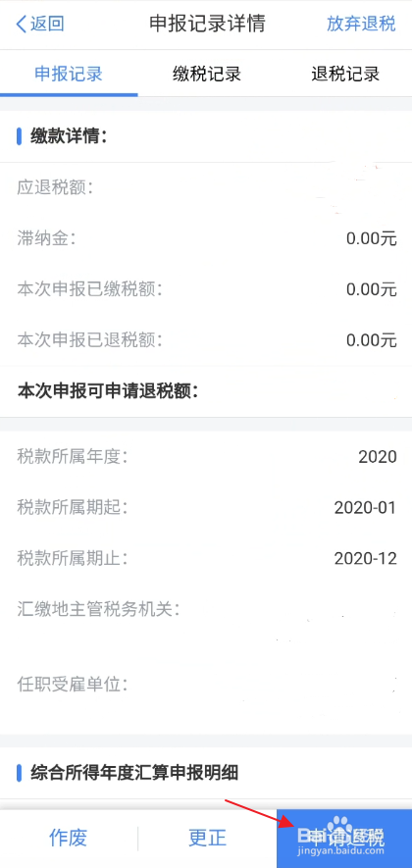Tap the 更正 button

207,838
